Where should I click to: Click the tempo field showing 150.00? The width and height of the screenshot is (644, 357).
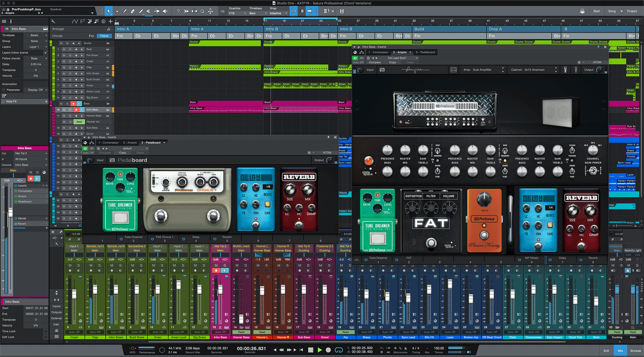(439, 348)
